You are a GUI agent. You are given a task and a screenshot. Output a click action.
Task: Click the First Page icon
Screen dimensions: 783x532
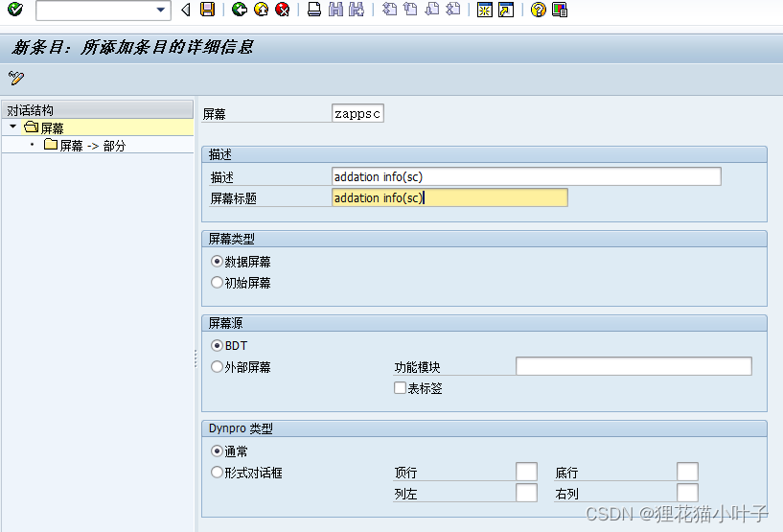389,9
